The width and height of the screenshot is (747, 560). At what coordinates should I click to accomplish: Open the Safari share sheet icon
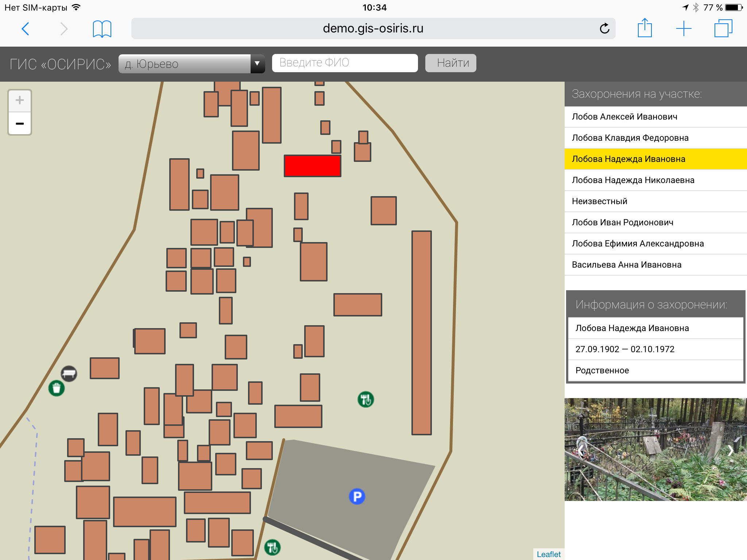(x=645, y=28)
